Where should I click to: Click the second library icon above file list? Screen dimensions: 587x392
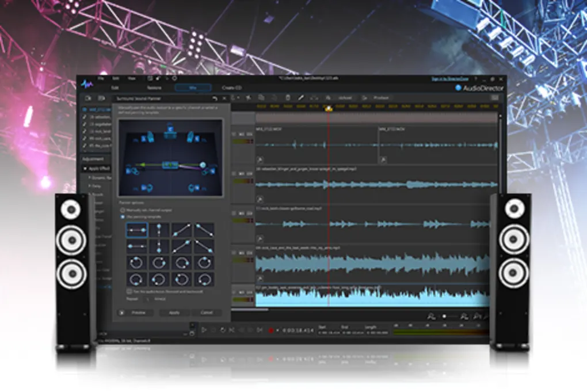point(101,98)
